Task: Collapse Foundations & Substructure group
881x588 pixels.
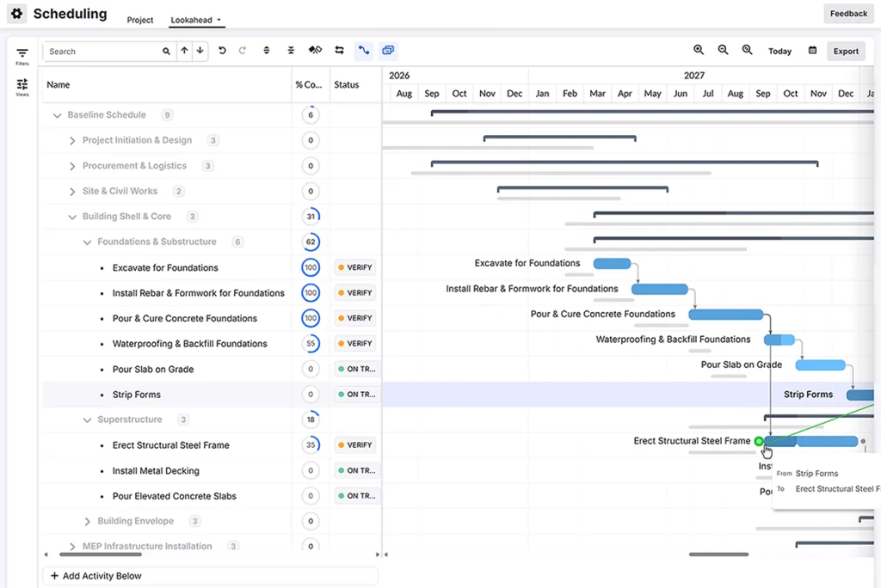Action: click(87, 242)
